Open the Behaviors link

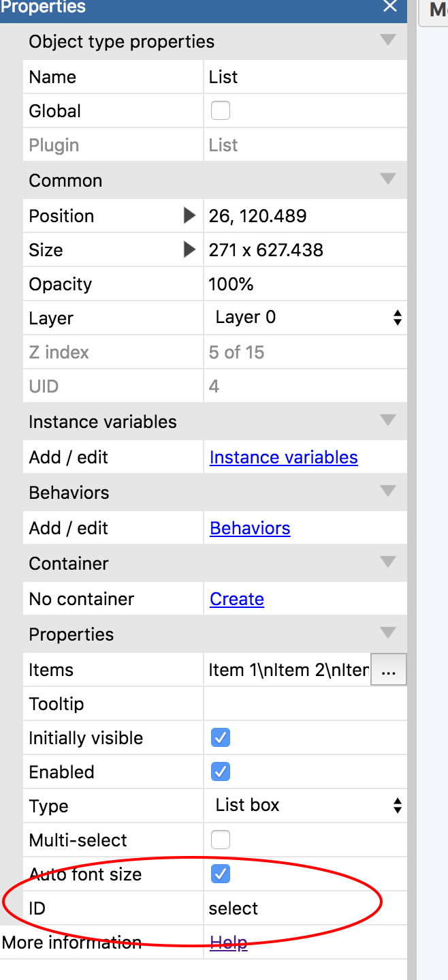point(250,528)
